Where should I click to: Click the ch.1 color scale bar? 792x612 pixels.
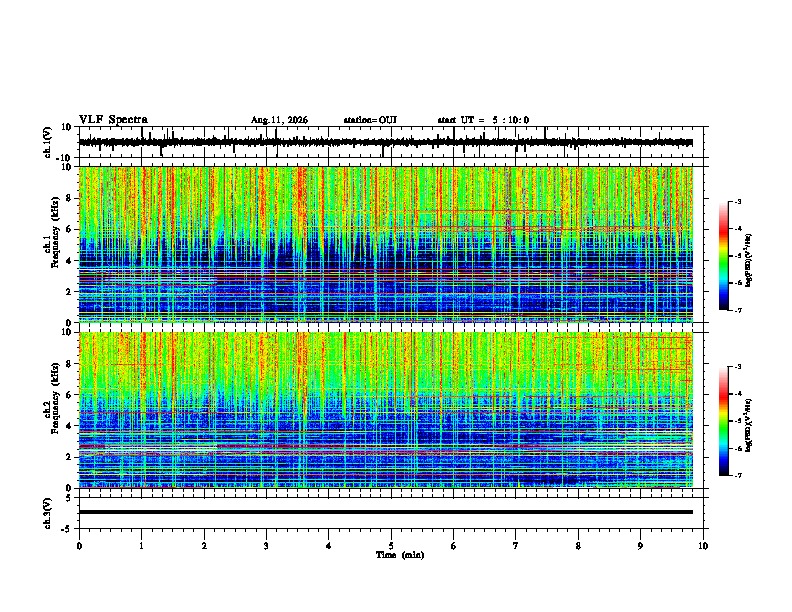tap(723, 256)
